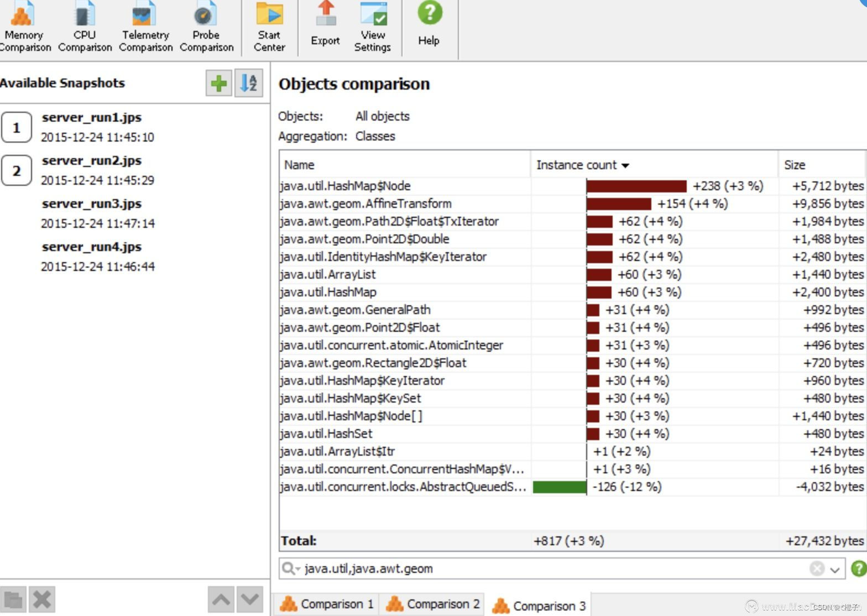Open filter help via the green question mark
This screenshot has width=867, height=616.
pos(859,568)
